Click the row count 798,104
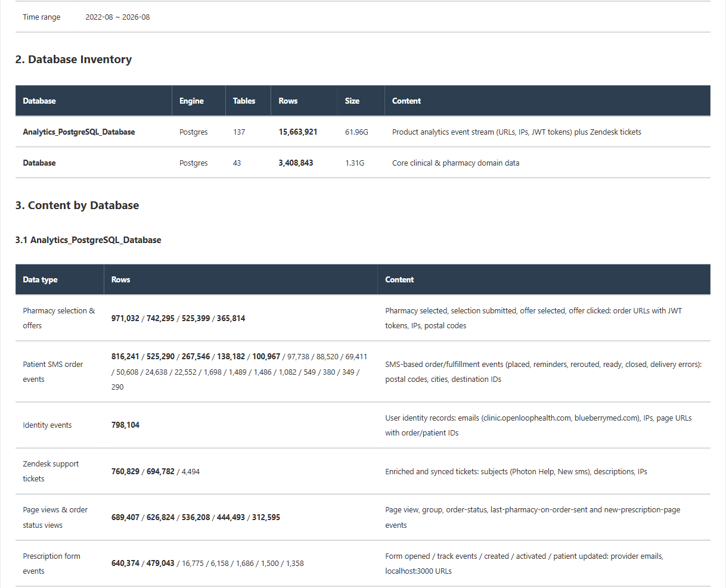 125,425
